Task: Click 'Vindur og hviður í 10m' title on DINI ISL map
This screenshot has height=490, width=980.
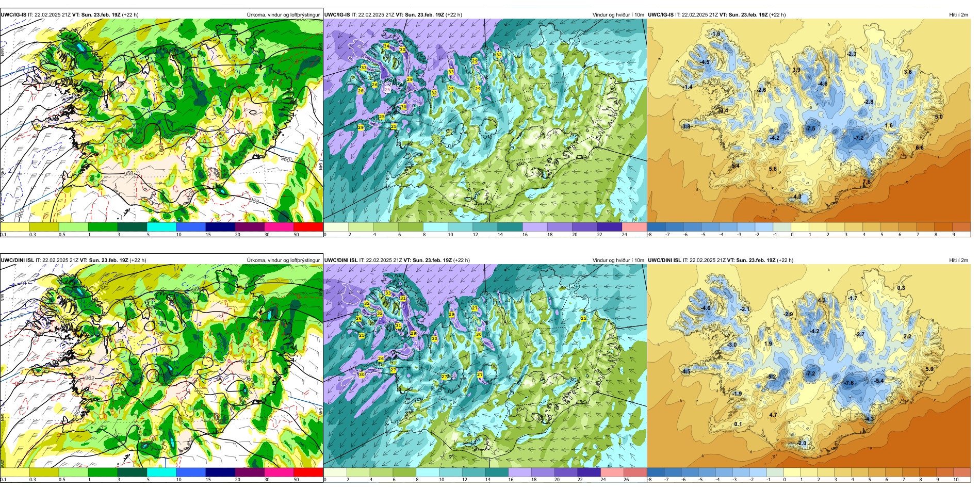Action: click(x=618, y=260)
